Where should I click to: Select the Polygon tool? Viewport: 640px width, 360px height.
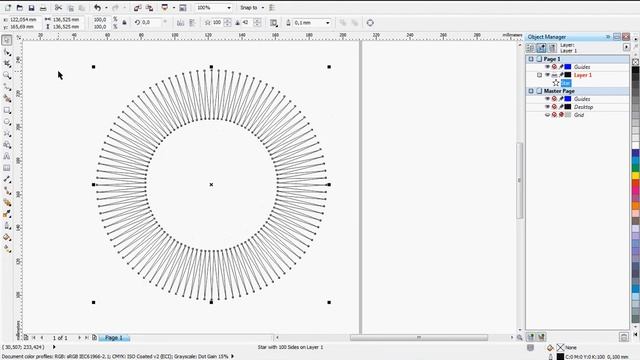click(7, 133)
